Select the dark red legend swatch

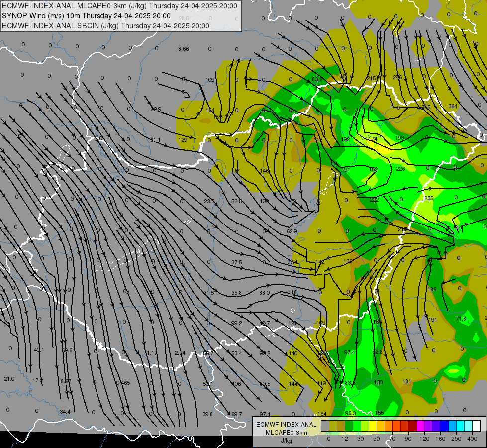pos(412,426)
